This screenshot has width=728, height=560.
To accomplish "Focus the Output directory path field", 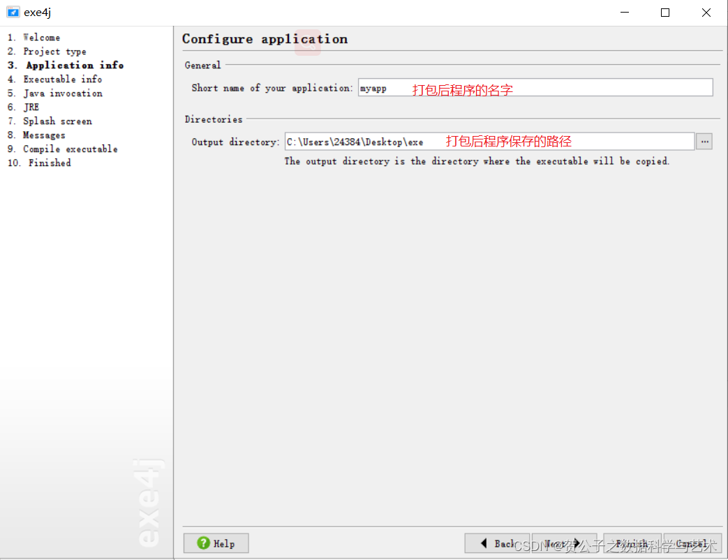I will point(489,142).
